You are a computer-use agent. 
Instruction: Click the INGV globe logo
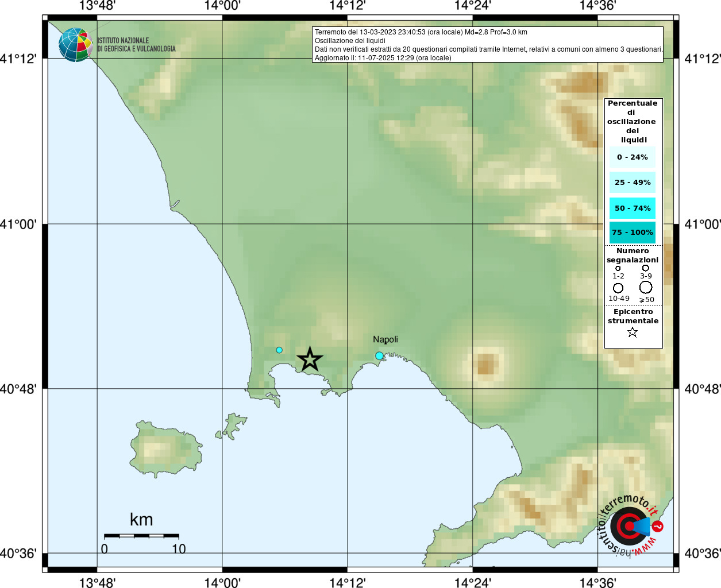(75, 45)
